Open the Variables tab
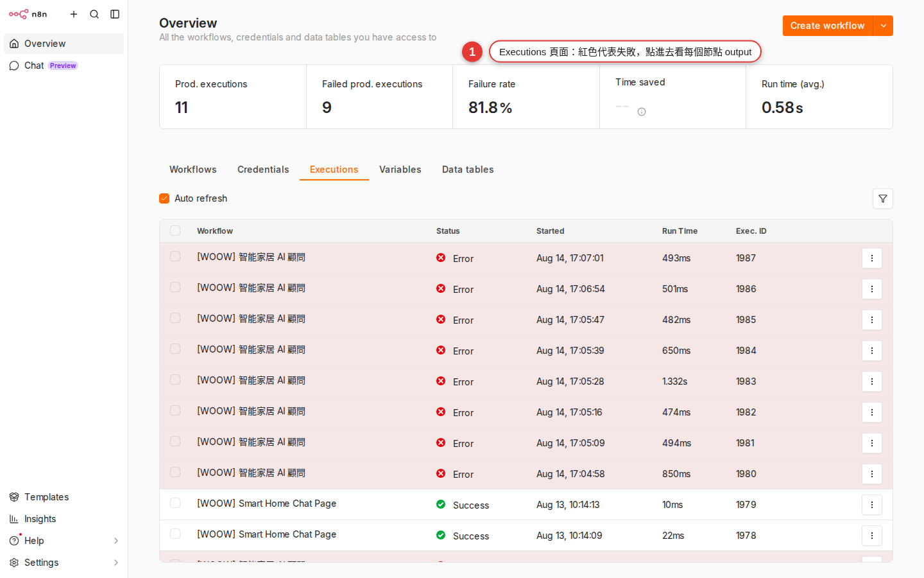This screenshot has width=924, height=578. [x=400, y=170]
